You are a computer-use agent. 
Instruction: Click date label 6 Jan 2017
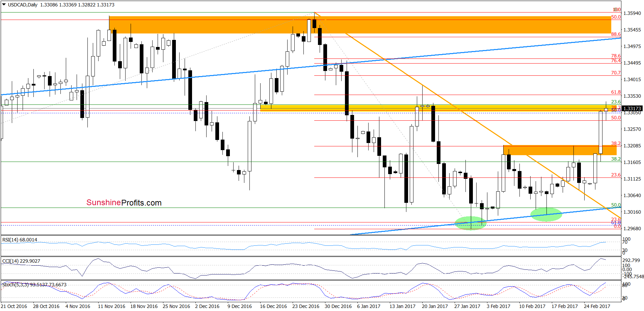point(369,306)
